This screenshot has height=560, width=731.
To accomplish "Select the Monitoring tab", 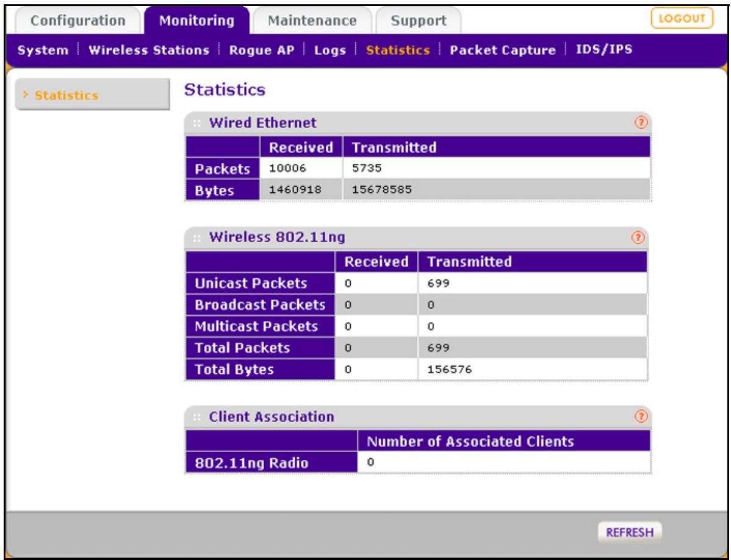I will 196,21.
